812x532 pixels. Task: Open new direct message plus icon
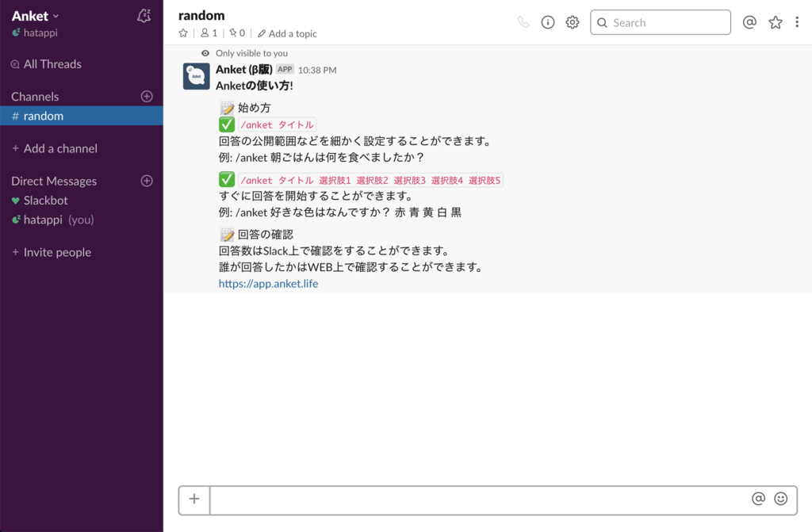coord(147,181)
